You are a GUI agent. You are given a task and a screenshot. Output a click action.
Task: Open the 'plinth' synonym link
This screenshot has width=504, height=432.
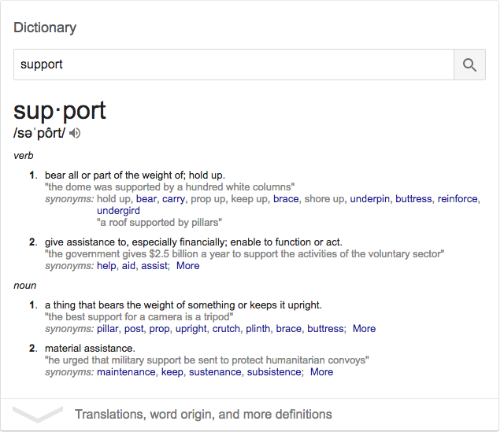(258, 329)
